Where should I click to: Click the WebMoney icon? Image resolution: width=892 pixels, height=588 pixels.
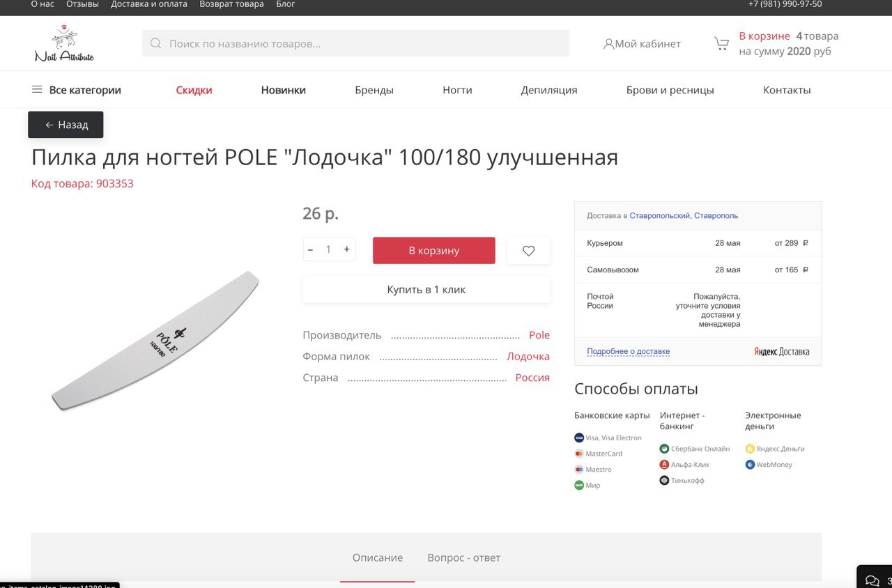pos(750,465)
